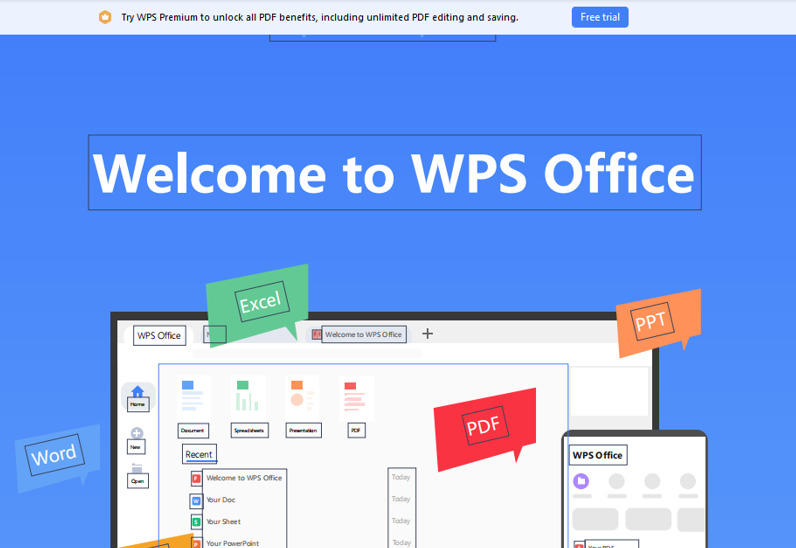
Task: Click the 'Your PowerPoint' recent list entry
Action: pos(233,543)
